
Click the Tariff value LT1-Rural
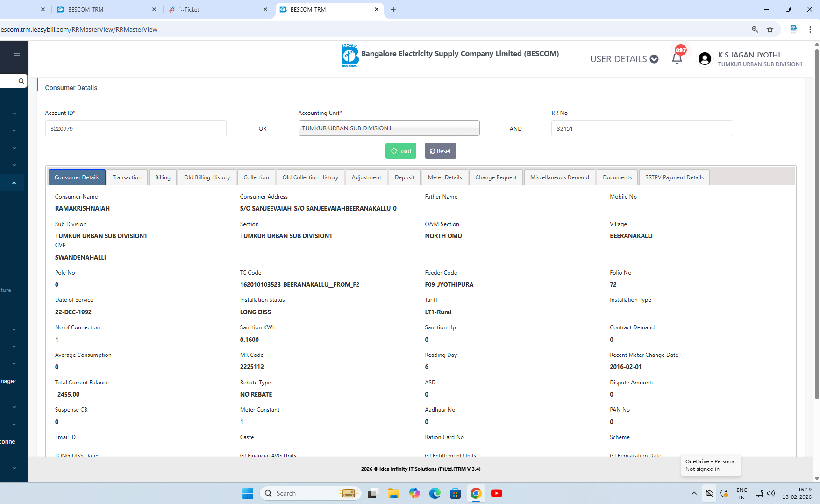[438, 312]
